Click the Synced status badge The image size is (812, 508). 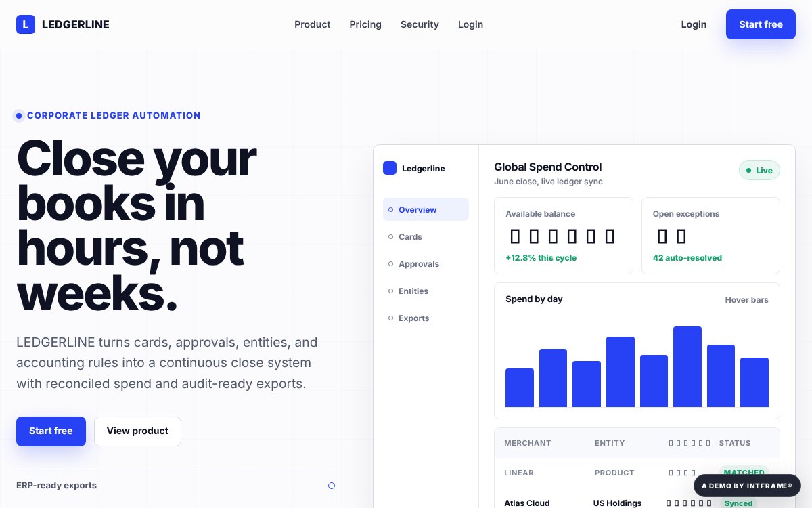point(738,503)
